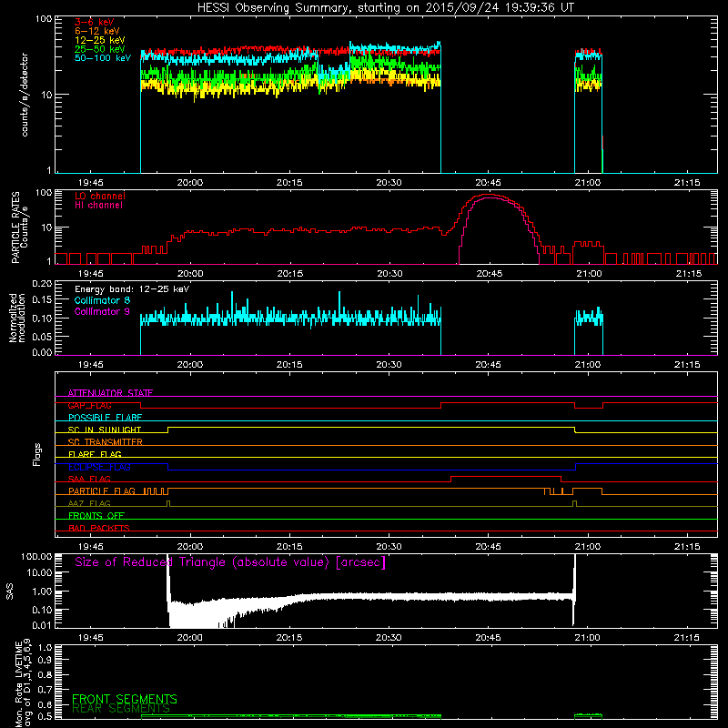Click 20:30 tick under the Flags panel
Image resolution: width=728 pixels, height=728 pixels.
tap(389, 547)
